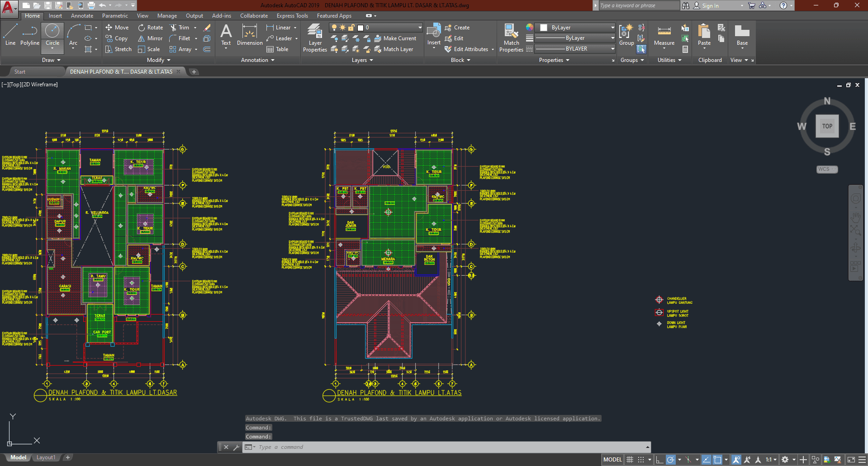This screenshot has width=868, height=466.
Task: Toggle grid display in status bar
Action: tap(630, 460)
